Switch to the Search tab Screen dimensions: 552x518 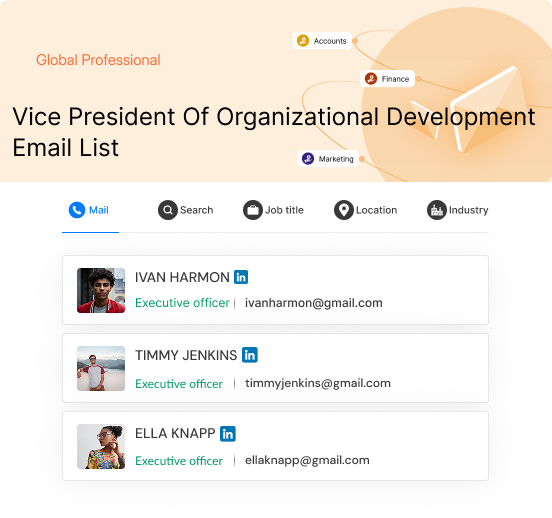(x=186, y=210)
